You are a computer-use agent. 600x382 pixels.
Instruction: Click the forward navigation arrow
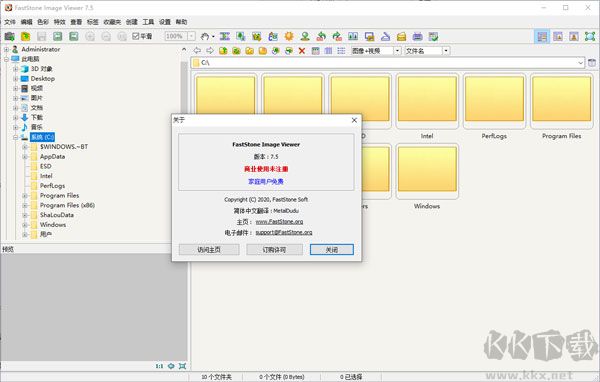pos(210,51)
